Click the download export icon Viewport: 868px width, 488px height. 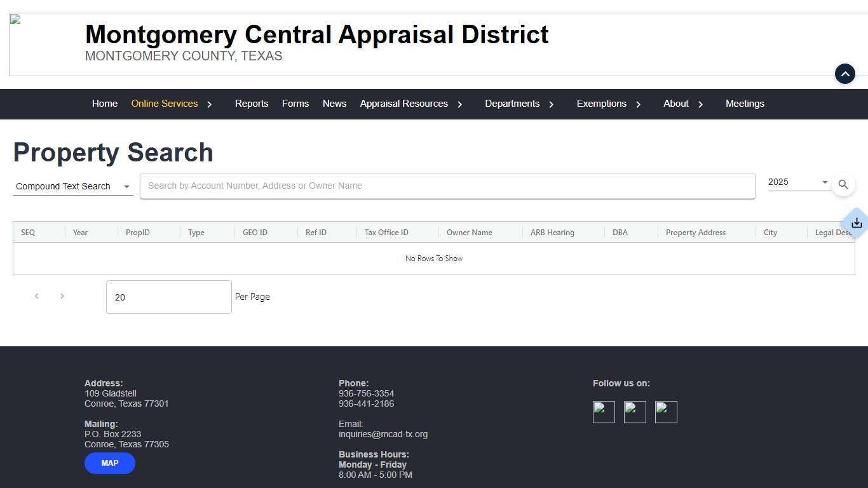click(x=857, y=223)
